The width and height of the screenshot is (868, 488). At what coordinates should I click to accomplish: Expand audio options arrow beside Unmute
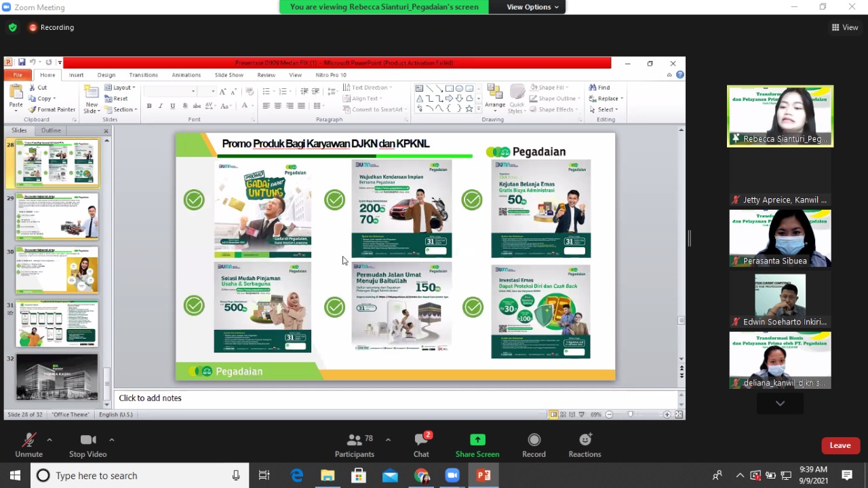[50, 440]
